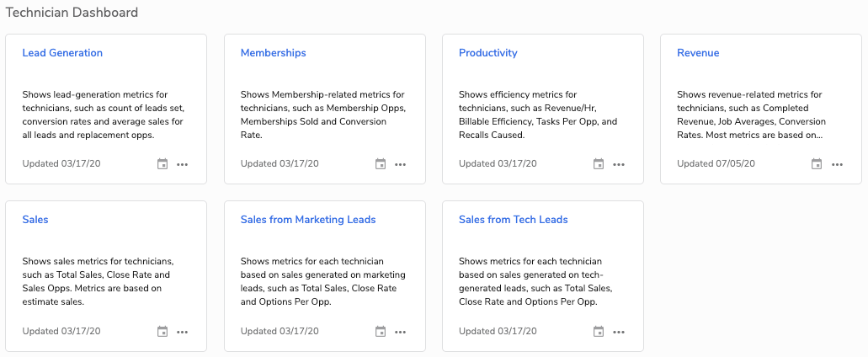
Task: Click the calendar icon on Sales card
Action: [162, 332]
